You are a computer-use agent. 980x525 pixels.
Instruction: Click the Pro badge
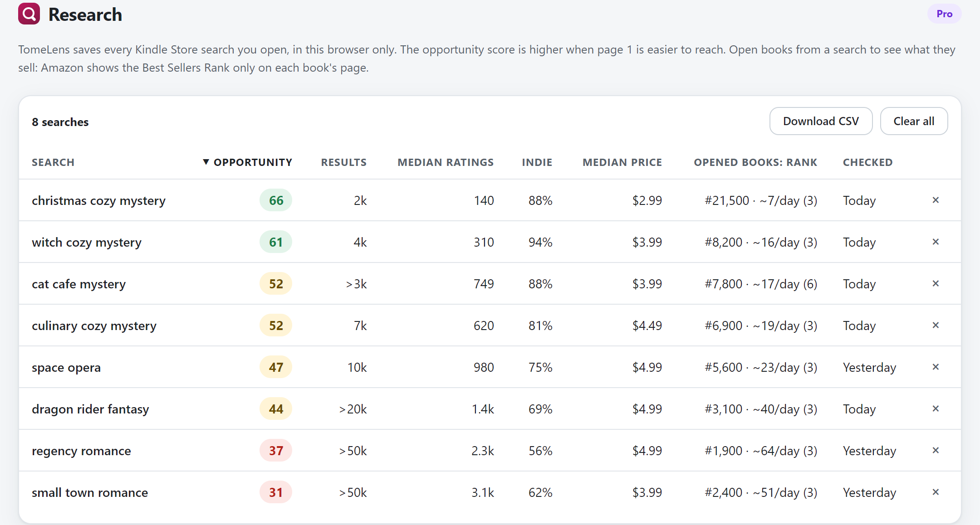[944, 14]
